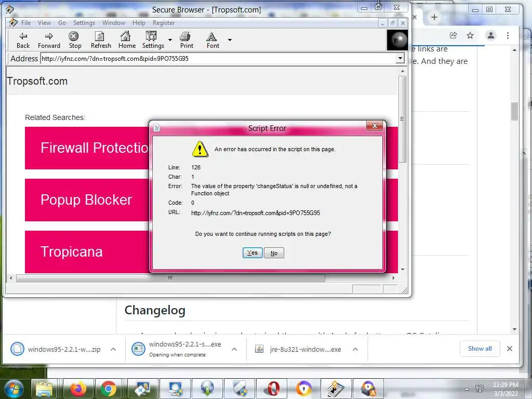
Task: Click Chrome page vertical scrollbar thumb
Action: pyautogui.click(x=514, y=111)
